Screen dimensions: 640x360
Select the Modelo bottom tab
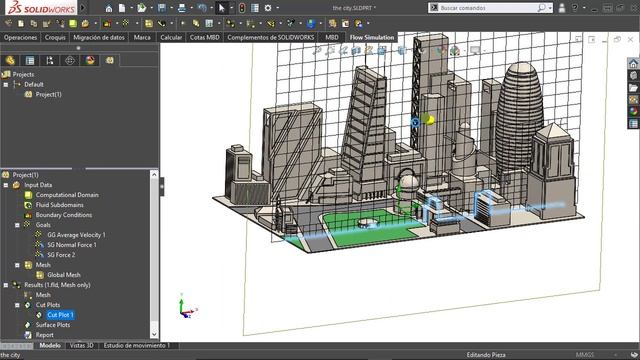point(50,346)
